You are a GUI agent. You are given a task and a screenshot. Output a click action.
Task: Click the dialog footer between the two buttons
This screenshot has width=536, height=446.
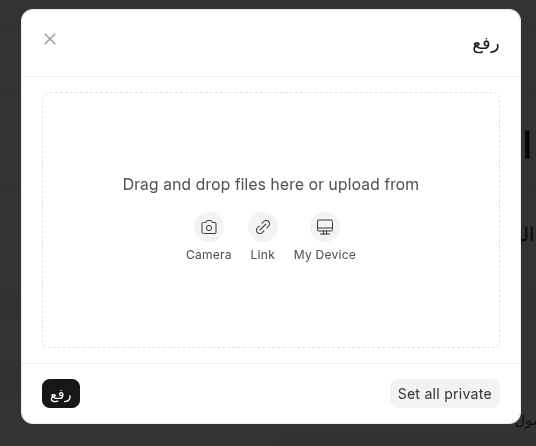[235, 393]
